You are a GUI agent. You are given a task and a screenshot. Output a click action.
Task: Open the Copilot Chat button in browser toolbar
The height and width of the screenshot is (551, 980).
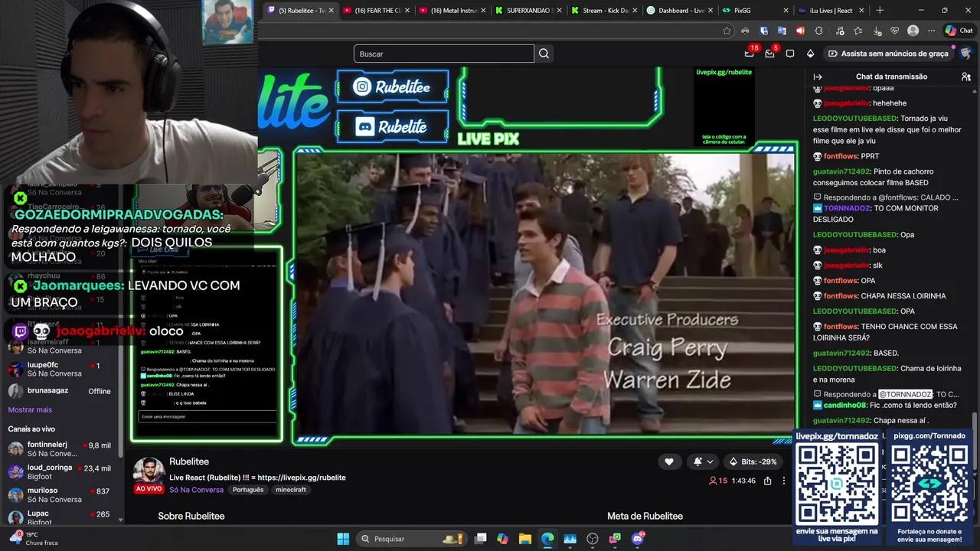(x=959, y=31)
